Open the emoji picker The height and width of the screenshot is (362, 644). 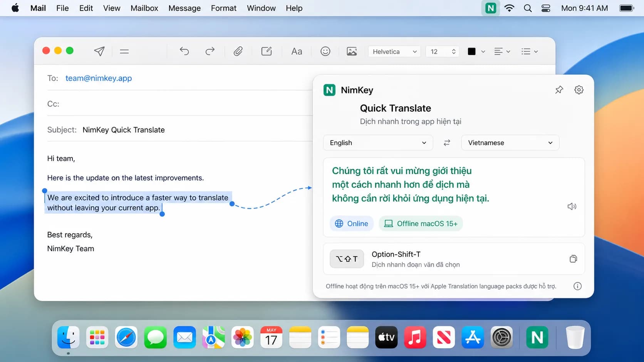325,51
